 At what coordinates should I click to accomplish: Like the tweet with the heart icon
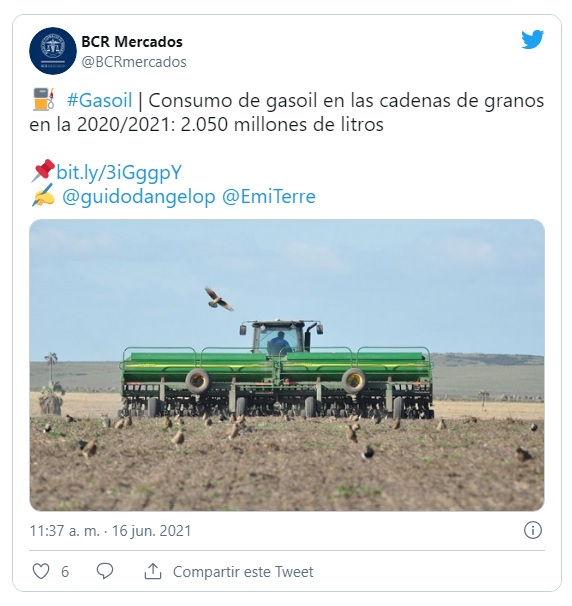41,571
